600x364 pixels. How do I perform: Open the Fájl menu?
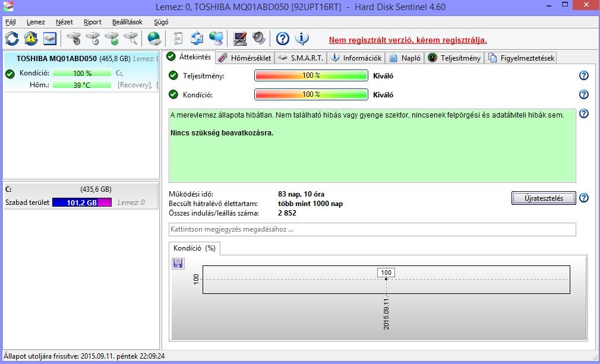pyautogui.click(x=11, y=22)
